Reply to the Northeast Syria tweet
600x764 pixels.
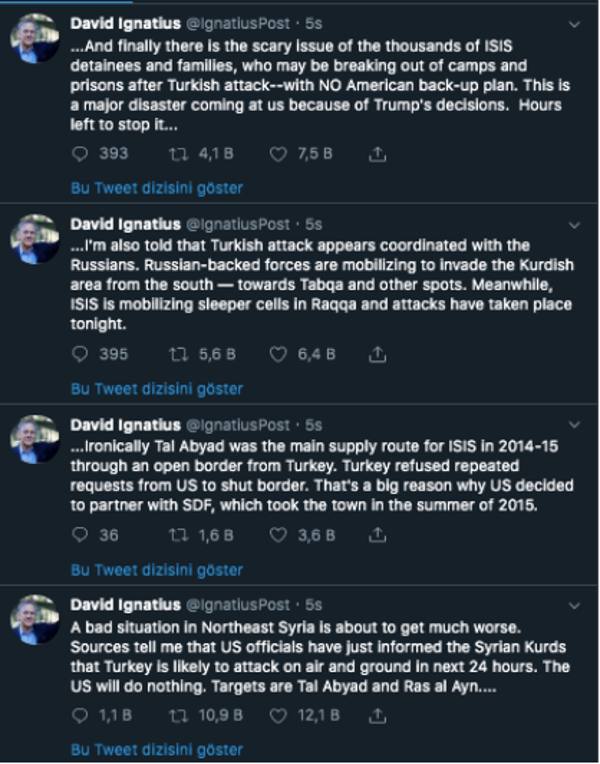coord(83,715)
